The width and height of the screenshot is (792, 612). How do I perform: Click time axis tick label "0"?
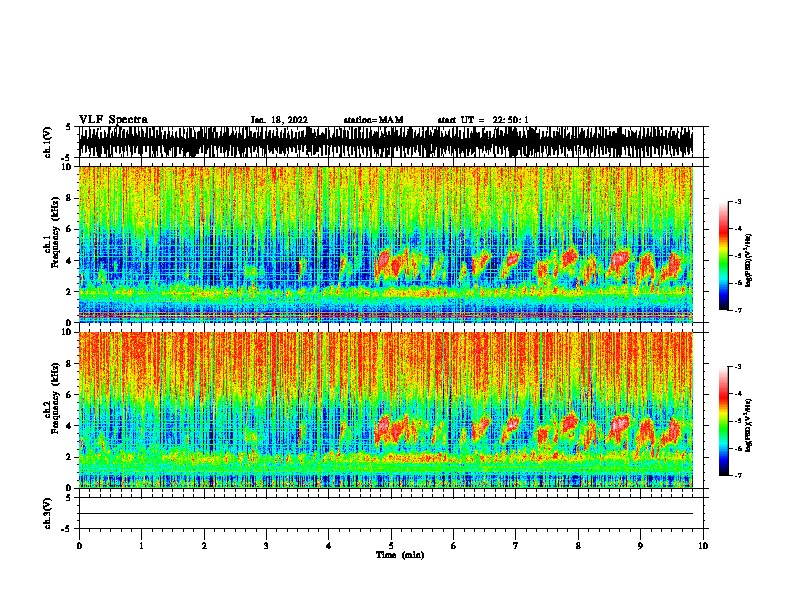[79, 546]
